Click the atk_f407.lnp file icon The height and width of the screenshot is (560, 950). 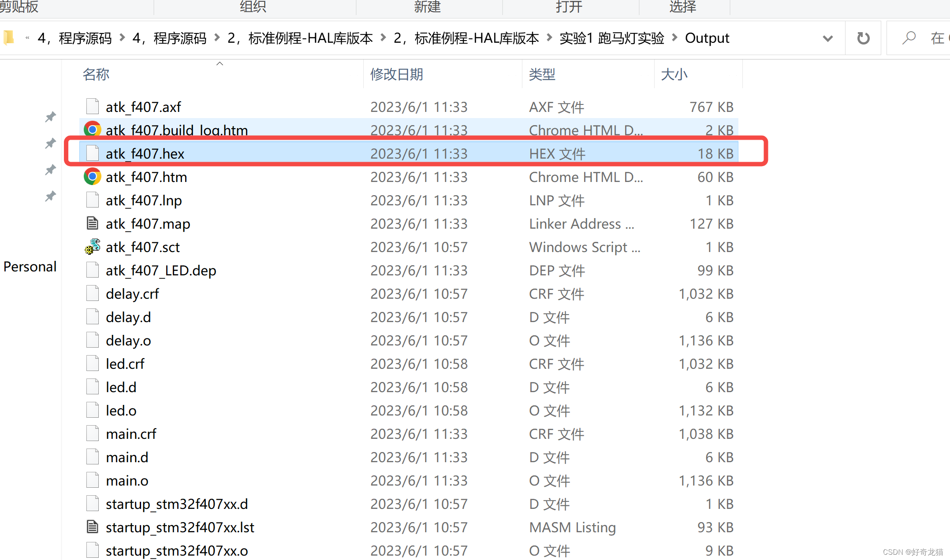[93, 200]
